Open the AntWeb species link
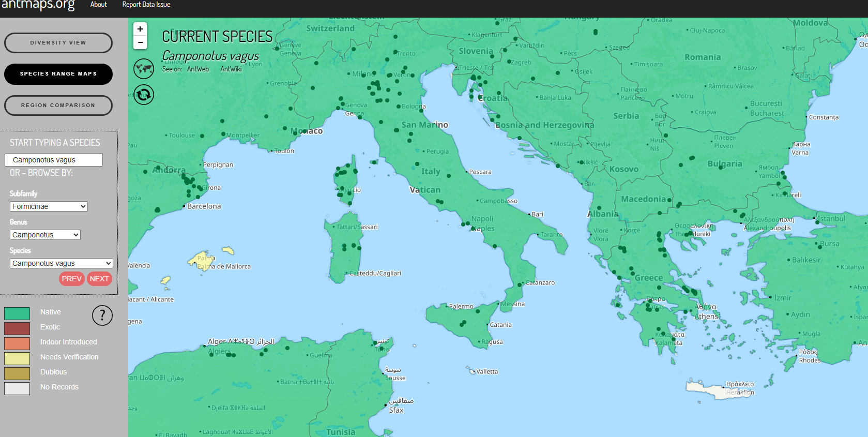Screen dimensions: 868x437 [x=198, y=69]
